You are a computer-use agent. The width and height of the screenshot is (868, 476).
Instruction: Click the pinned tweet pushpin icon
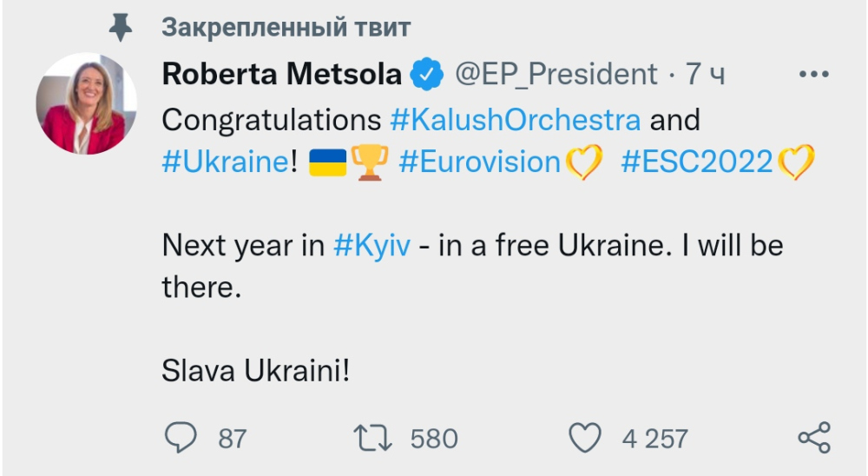coord(120,29)
